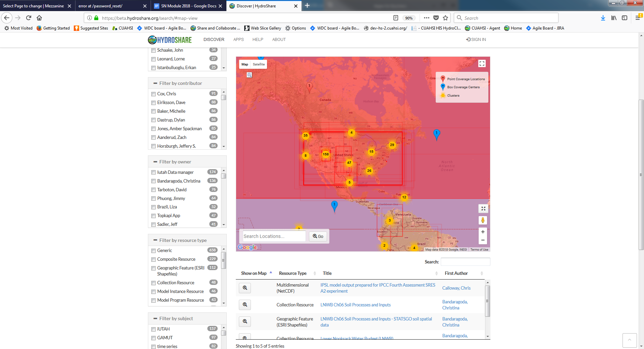The width and height of the screenshot is (644, 349).
Task: Switch to the error at /password_reset/ tab
Action: (112, 6)
